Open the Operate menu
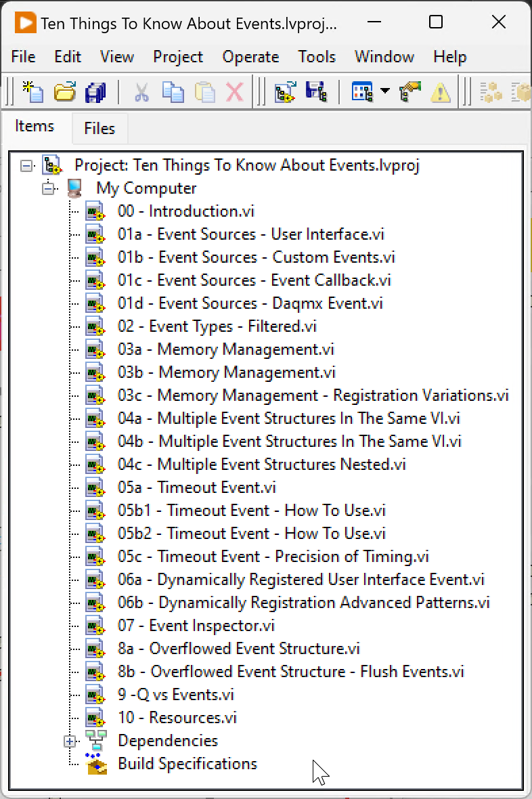This screenshot has width=532, height=799. tap(250, 57)
